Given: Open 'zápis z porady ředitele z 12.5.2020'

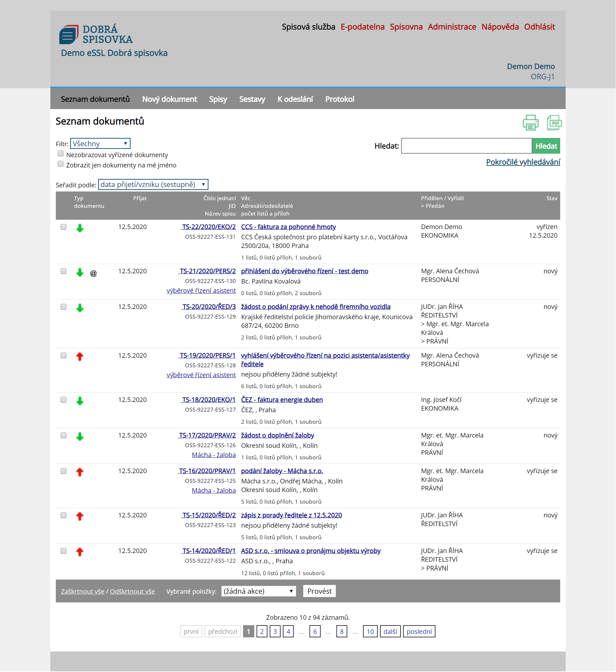Looking at the screenshot, I should (292, 515).
